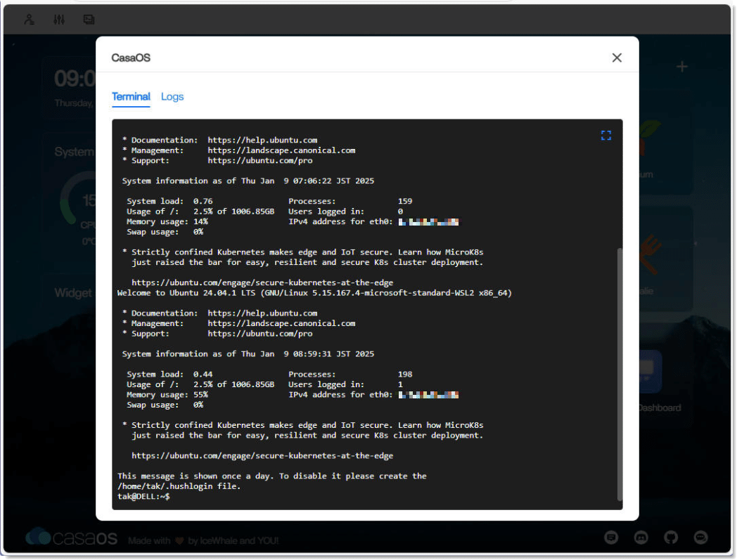Open the blue app icon above Dashboard label
The height and width of the screenshot is (560, 737).
click(x=651, y=371)
